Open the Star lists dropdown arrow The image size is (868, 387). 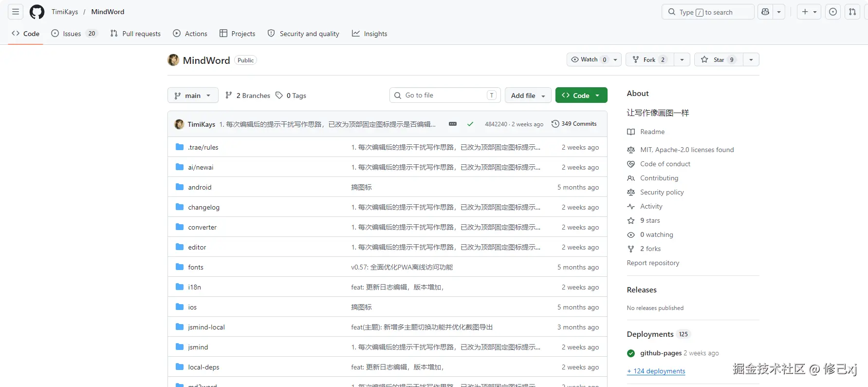pos(751,59)
